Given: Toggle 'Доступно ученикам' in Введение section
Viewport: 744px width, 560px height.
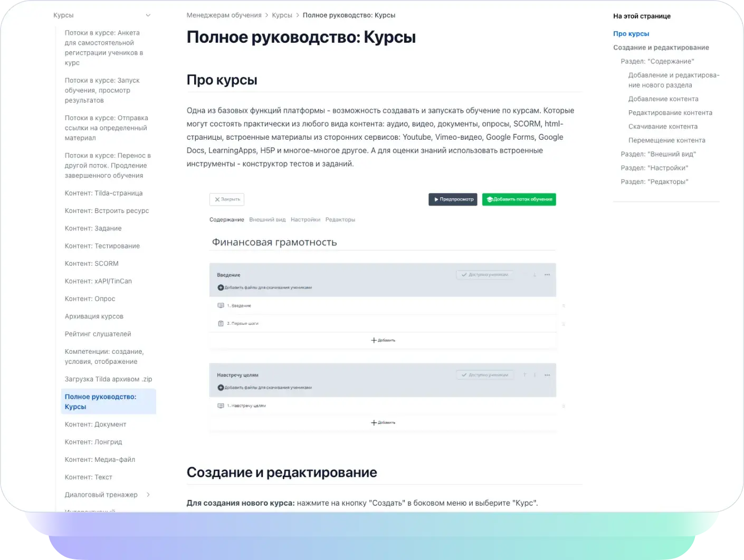Looking at the screenshot, I should coord(484,275).
